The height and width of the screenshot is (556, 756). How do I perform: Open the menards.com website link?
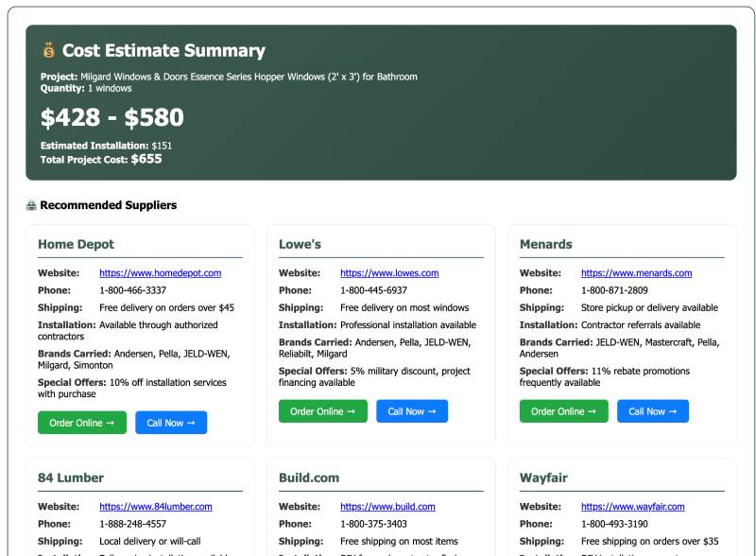636,273
